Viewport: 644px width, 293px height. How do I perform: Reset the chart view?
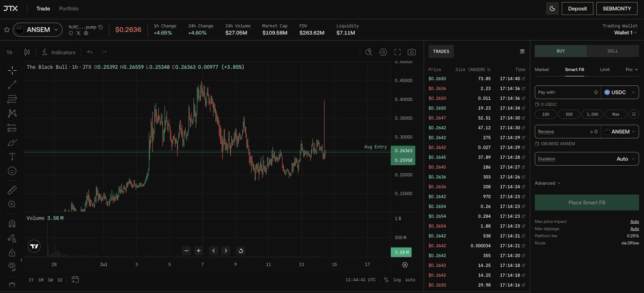coord(240,251)
